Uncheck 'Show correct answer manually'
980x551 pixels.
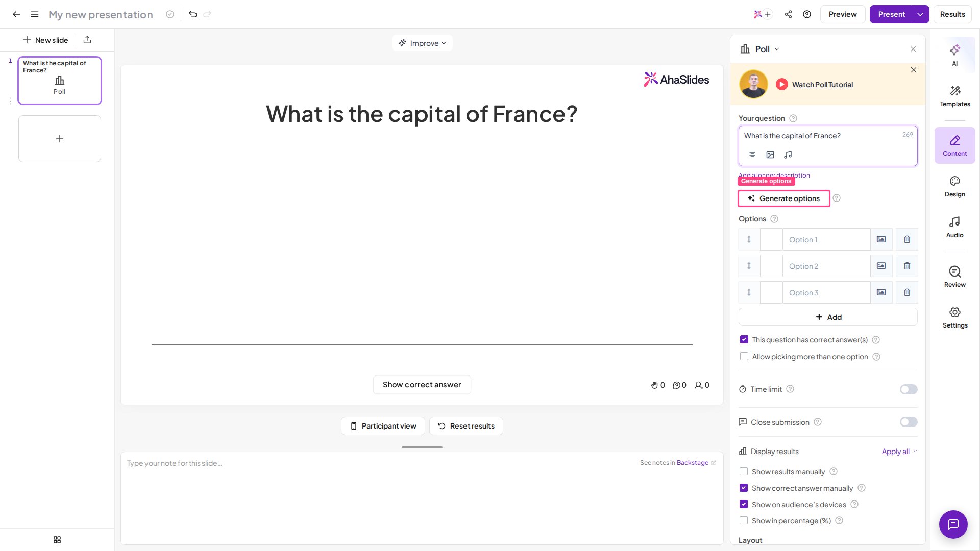pos(744,488)
